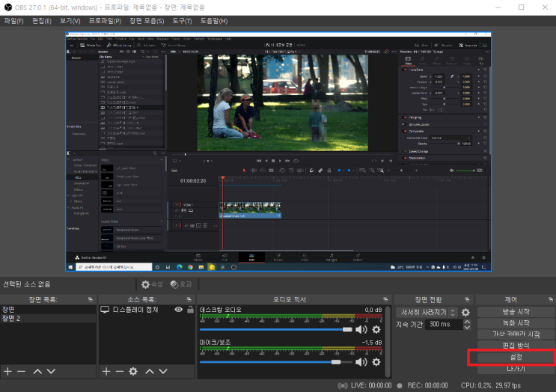This screenshot has height=392, width=556.
Task: Click the 편집 방식 button
Action: pyautogui.click(x=516, y=346)
